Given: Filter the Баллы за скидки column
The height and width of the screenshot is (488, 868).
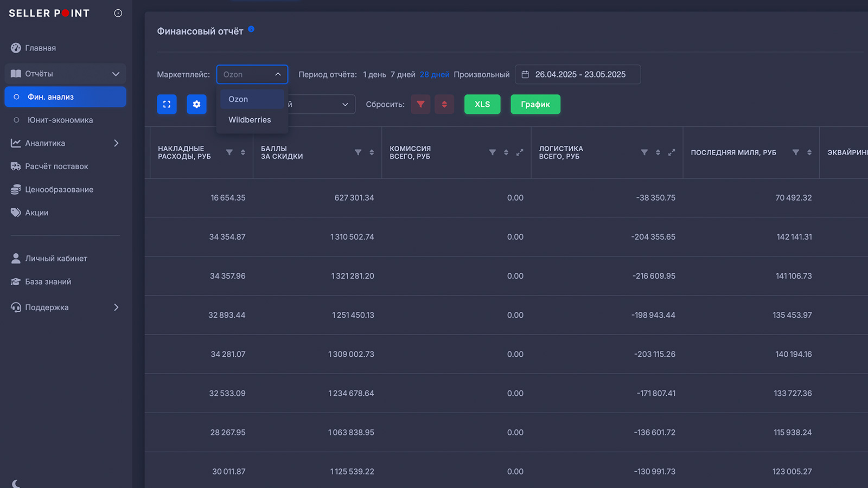Looking at the screenshot, I should coord(358,152).
